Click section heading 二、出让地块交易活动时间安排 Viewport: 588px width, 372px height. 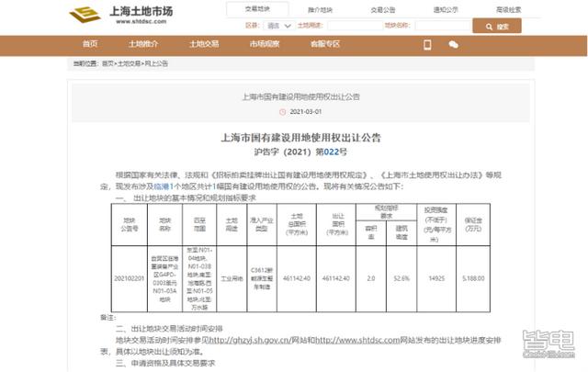[169, 329]
